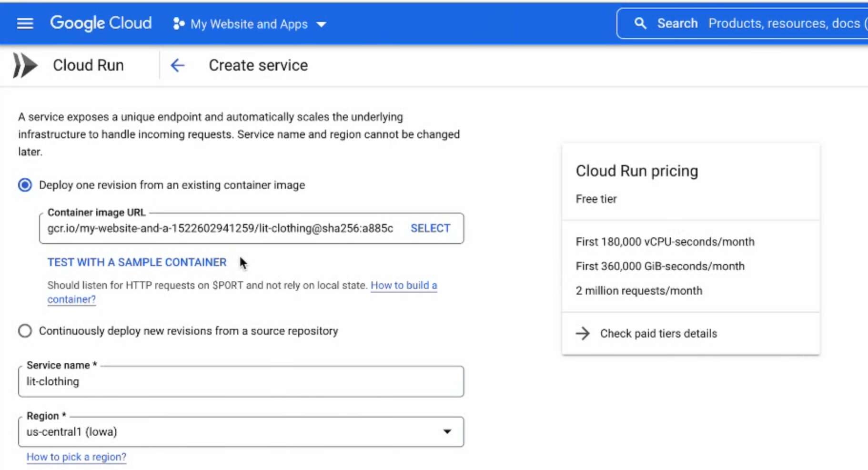Image resolution: width=868 pixels, height=470 pixels.
Task: Select deploy one revision from existing container image
Action: point(25,185)
